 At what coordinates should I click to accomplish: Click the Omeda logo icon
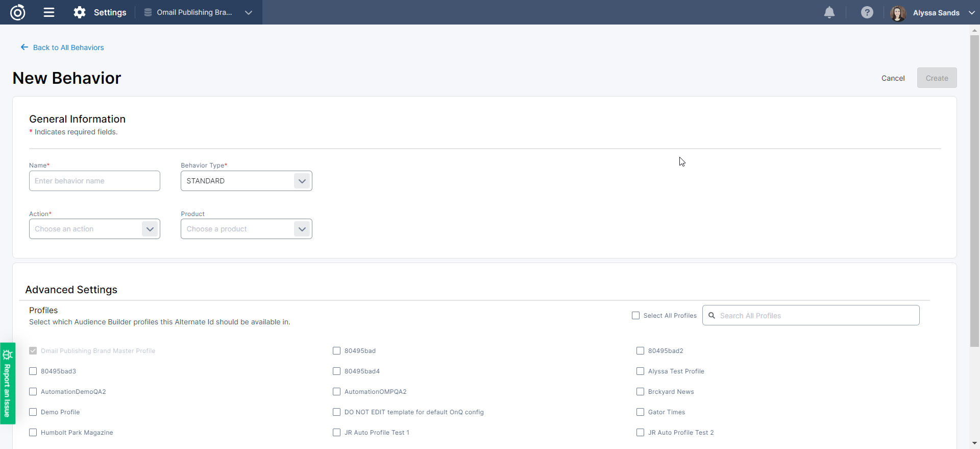coord(18,12)
